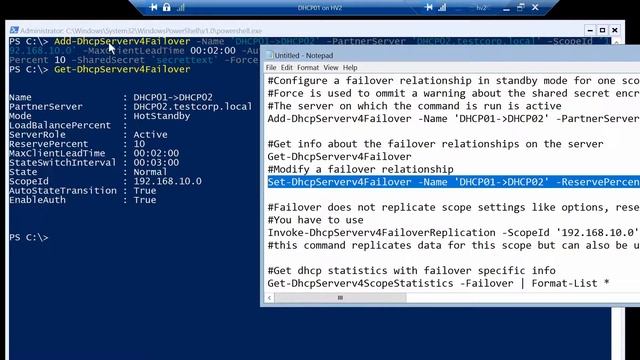Click the LoadBalancePercent label in output
Image resolution: width=640 pixels, height=360 pixels.
pyautogui.click(x=60, y=125)
